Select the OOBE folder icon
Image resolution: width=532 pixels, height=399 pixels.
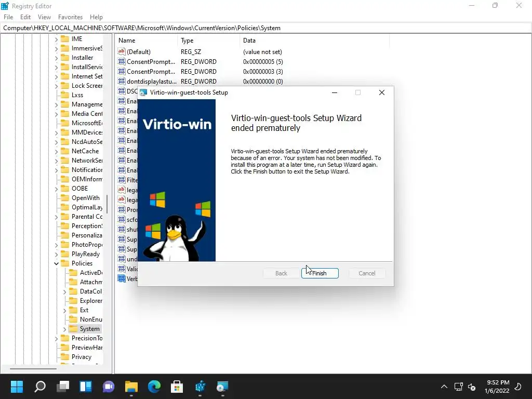pyautogui.click(x=65, y=188)
